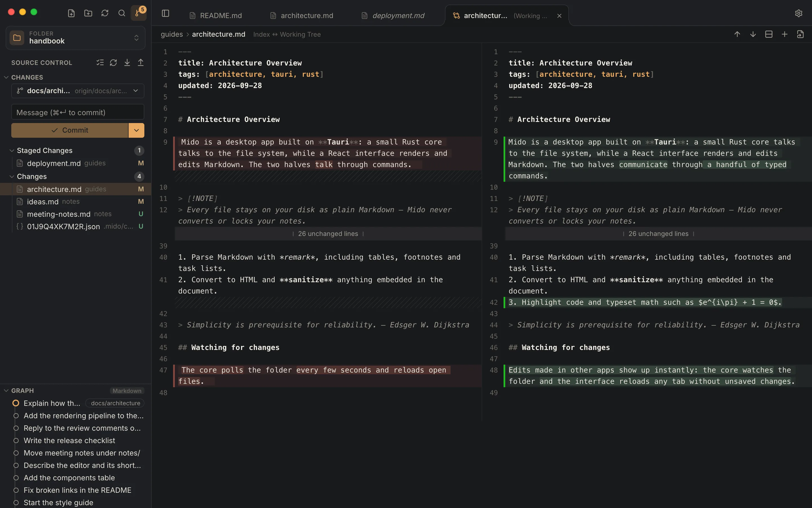Click the checklist icon in Source Control header
The width and height of the screenshot is (812, 508).
pos(100,62)
